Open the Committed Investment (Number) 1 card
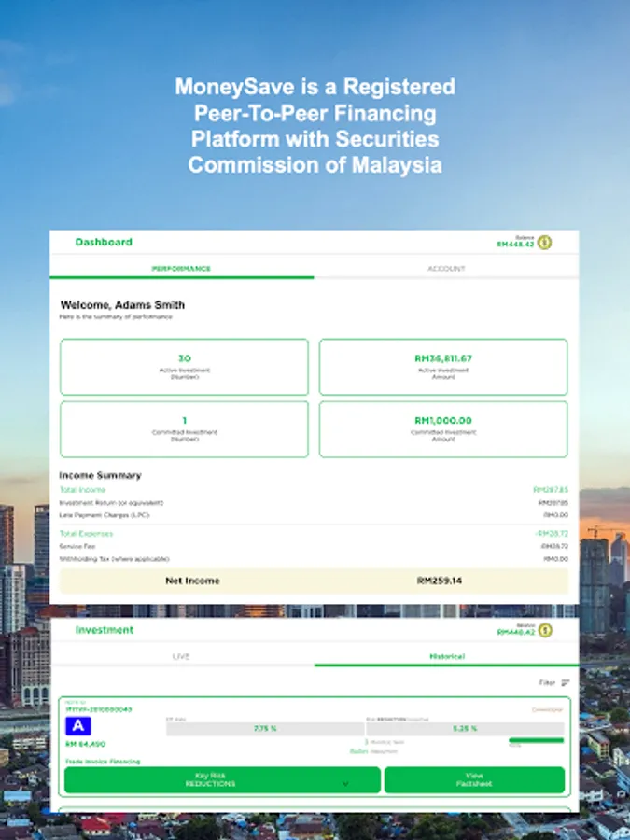630x840 pixels. (x=184, y=429)
